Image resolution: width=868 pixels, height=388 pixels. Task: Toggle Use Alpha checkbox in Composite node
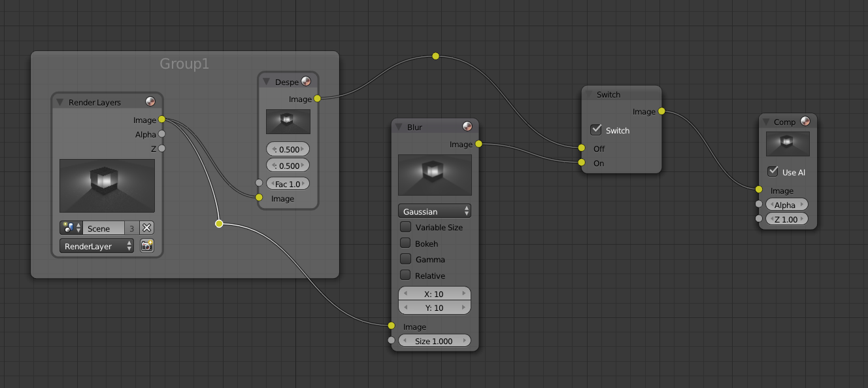(x=773, y=171)
